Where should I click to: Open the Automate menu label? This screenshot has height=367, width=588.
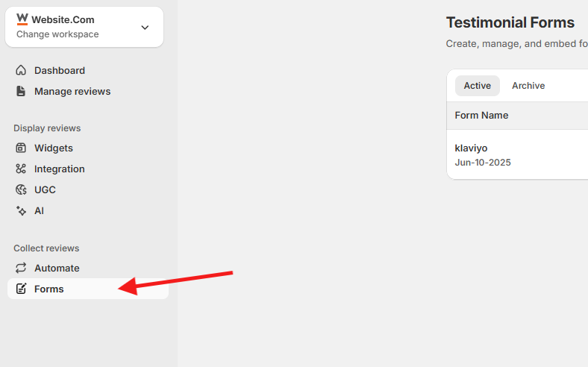pyautogui.click(x=57, y=269)
